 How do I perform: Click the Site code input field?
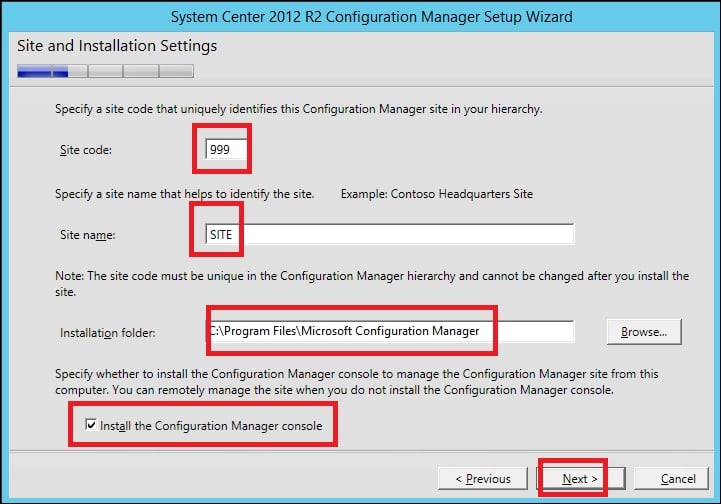point(226,149)
